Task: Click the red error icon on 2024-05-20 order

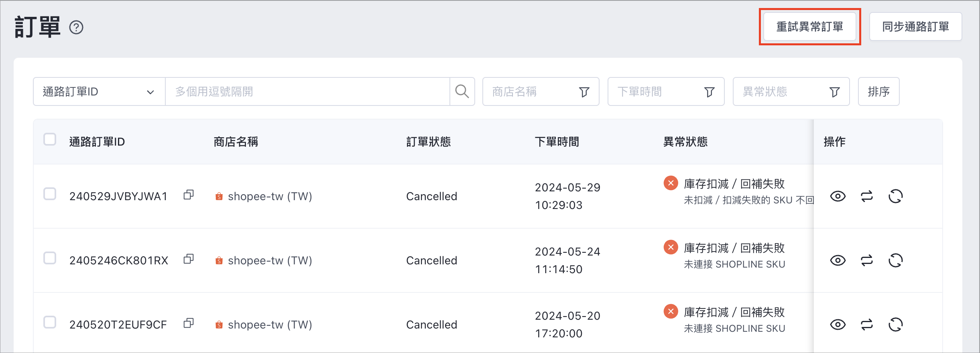Action: coord(671,312)
